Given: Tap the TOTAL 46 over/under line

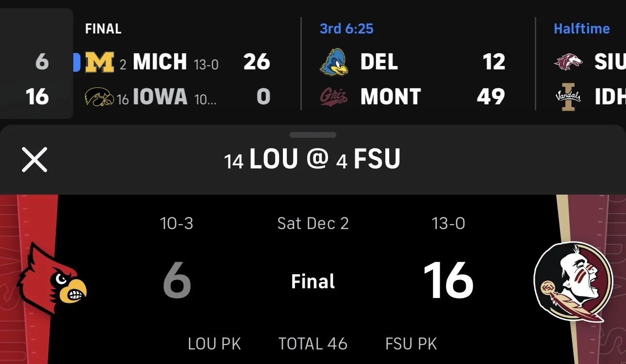Looking at the screenshot, I should (313, 344).
